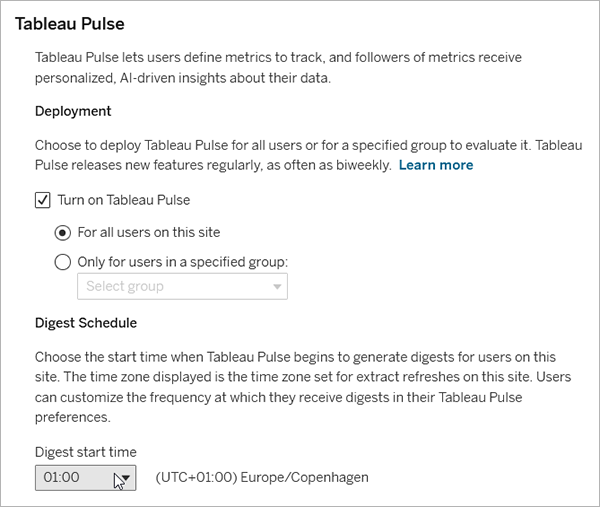Image resolution: width=600 pixels, height=507 pixels.
Task: Click the Deployment subheading
Action: 72,111
